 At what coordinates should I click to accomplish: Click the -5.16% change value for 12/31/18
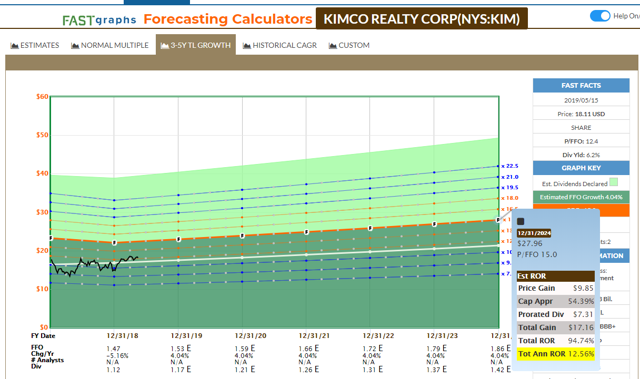(117, 356)
